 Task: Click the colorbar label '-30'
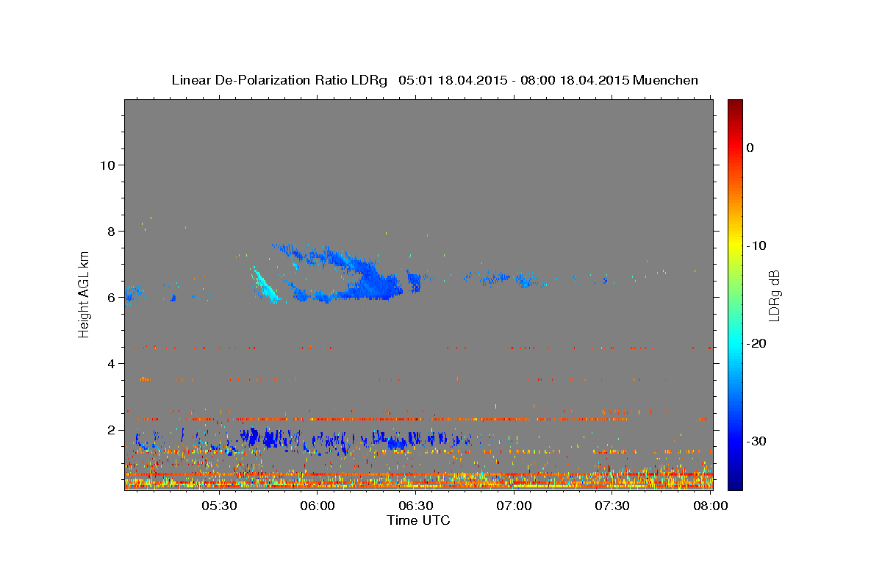tap(757, 441)
